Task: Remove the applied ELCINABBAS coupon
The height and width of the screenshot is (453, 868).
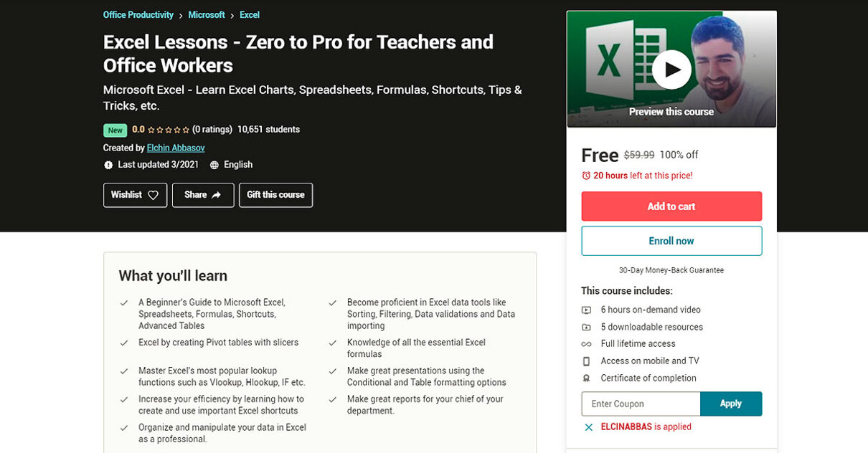Action: click(588, 427)
